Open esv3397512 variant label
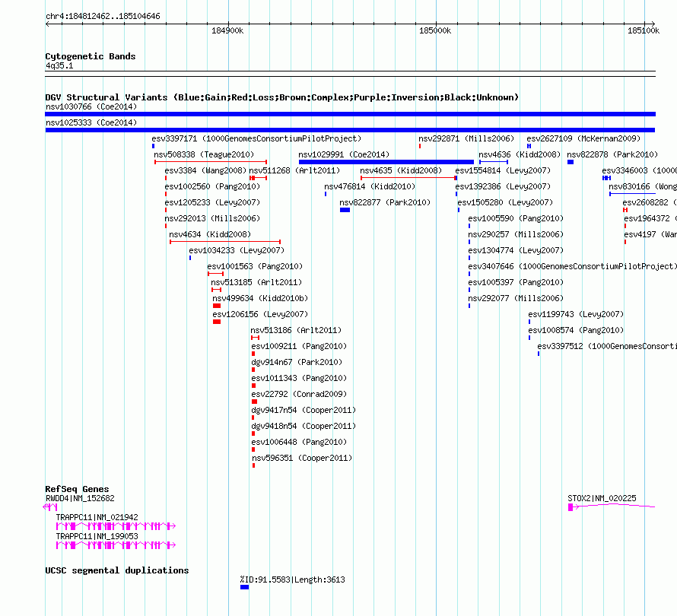Image resolution: width=677 pixels, height=616 pixels. coord(607,346)
